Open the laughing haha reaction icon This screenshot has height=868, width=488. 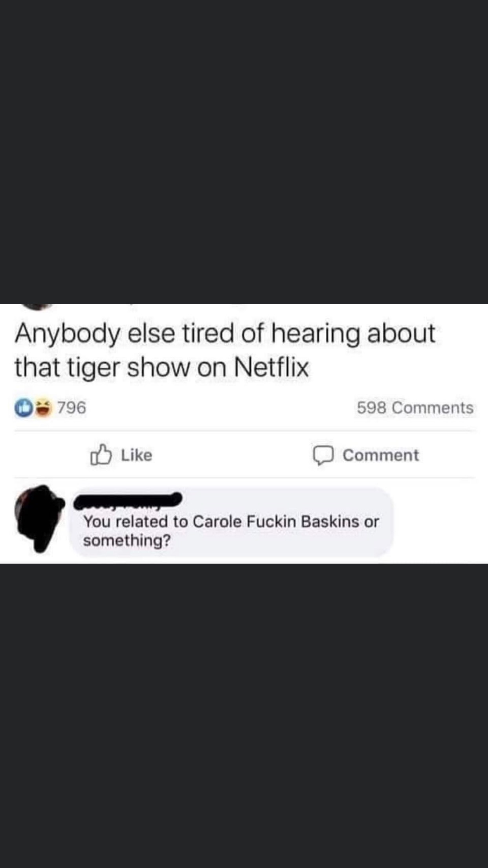click(44, 408)
